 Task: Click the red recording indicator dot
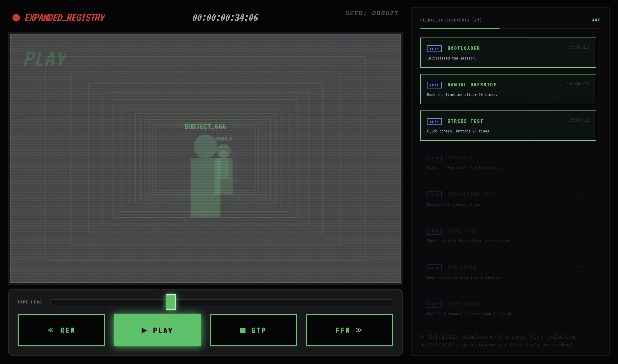tap(16, 18)
